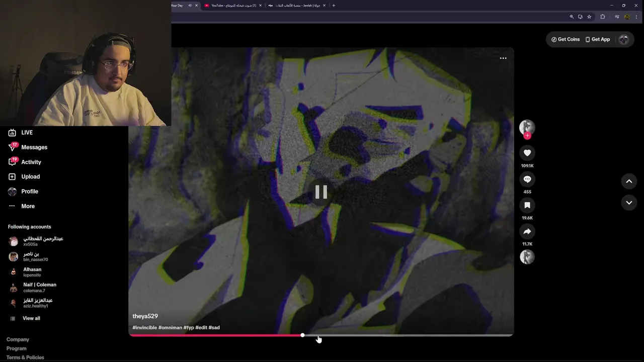Mute the audio on the Your Day tab
The image size is (644, 362).
point(190,6)
